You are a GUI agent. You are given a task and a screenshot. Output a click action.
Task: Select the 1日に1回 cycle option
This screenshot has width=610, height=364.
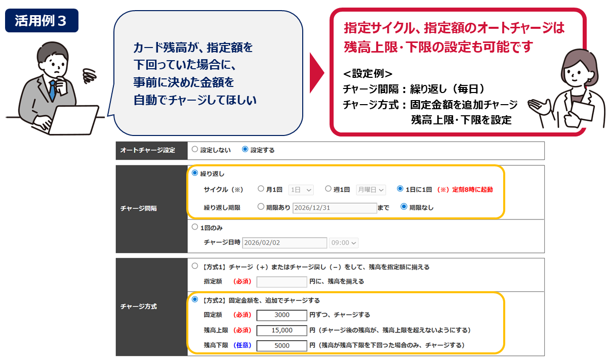[x=400, y=189]
